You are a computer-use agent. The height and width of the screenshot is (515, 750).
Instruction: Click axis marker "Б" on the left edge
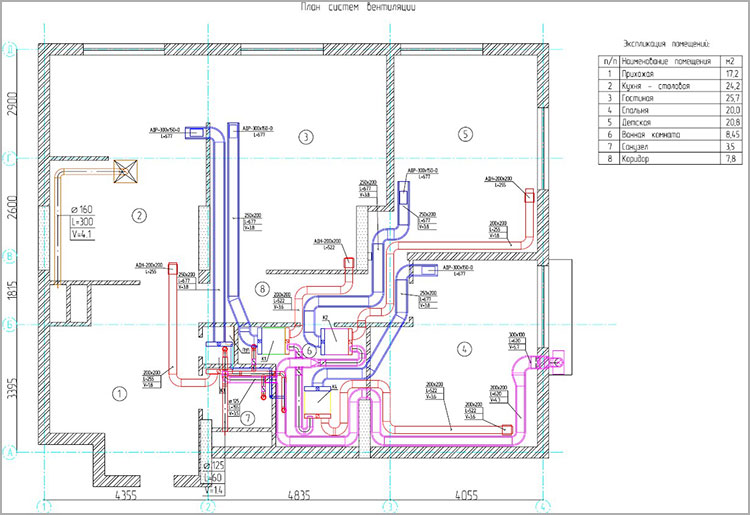tap(10, 324)
